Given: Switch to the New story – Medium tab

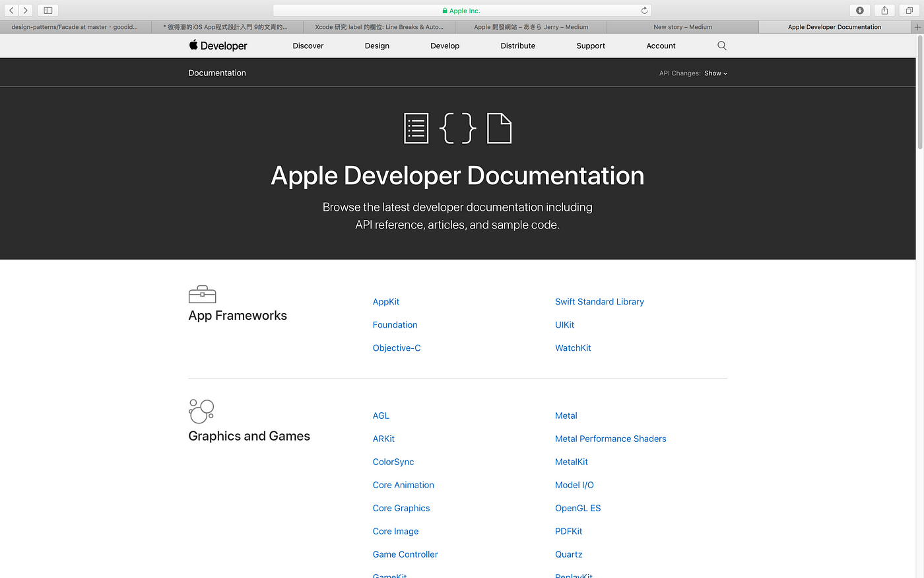Looking at the screenshot, I should tap(682, 27).
